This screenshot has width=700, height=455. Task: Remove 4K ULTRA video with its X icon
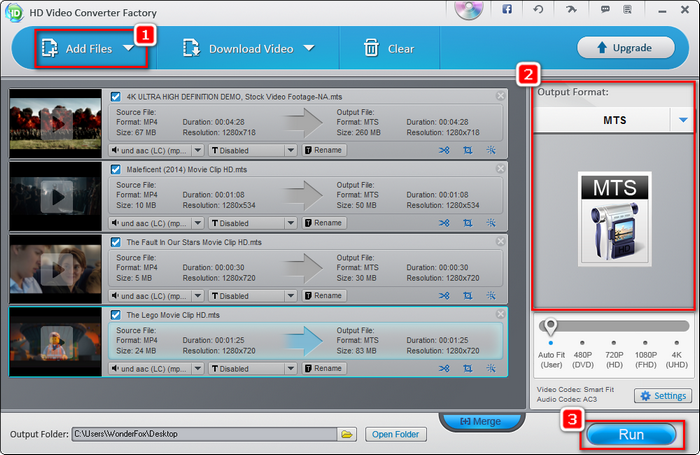click(500, 96)
